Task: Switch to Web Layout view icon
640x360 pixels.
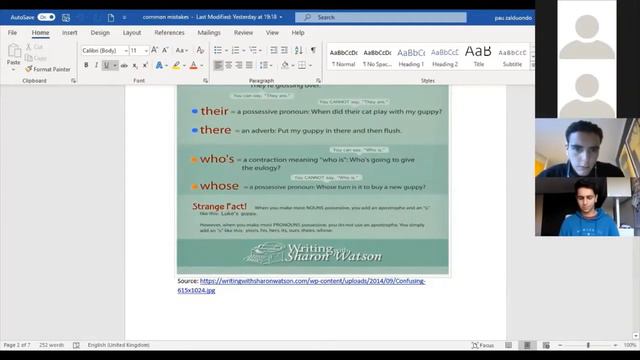Action: coord(546,345)
